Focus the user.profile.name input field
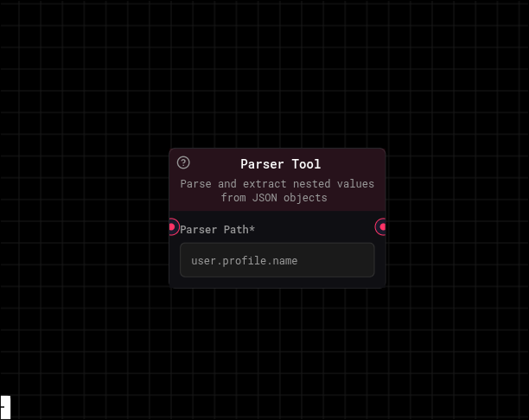Viewport: 529px width, 420px height. tap(277, 260)
